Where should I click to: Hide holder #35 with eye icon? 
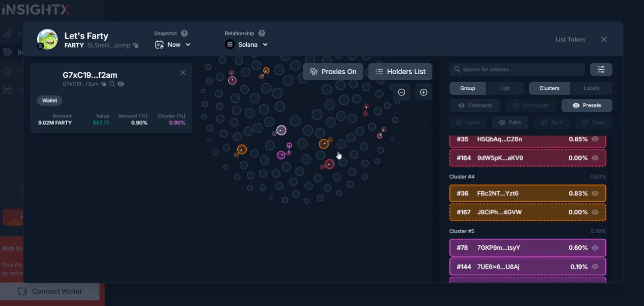point(595,139)
